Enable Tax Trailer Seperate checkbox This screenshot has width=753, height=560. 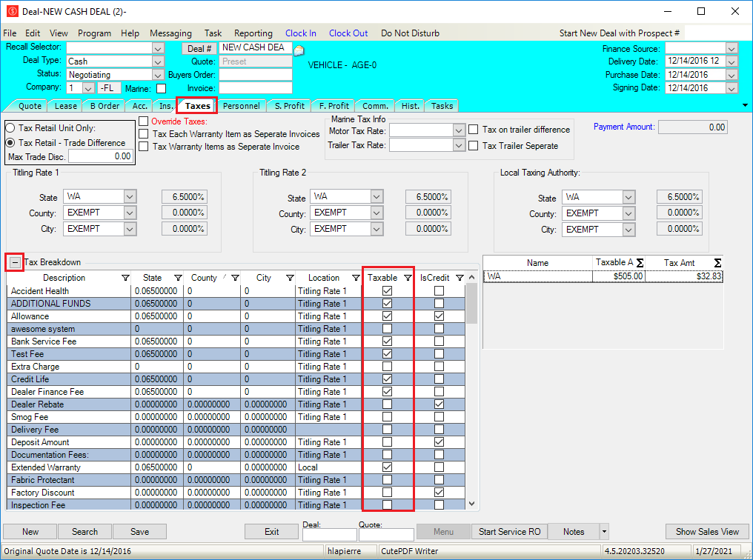click(473, 145)
